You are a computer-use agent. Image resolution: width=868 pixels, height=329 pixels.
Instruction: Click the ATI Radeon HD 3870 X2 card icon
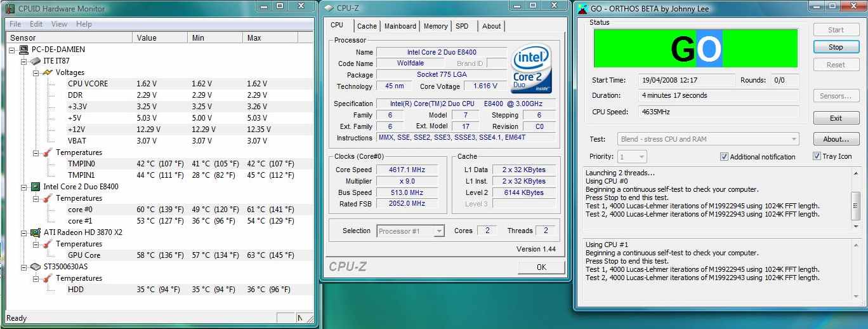tap(36, 232)
